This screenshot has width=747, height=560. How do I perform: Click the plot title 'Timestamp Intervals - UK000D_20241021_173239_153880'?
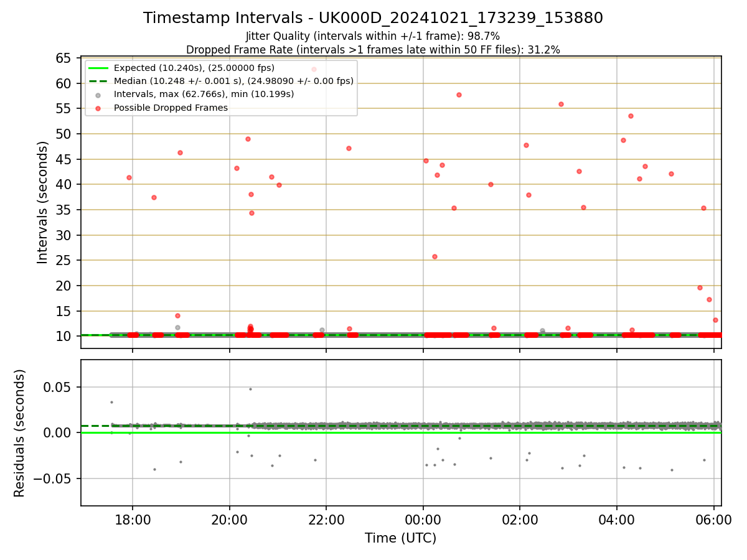tap(373, 18)
